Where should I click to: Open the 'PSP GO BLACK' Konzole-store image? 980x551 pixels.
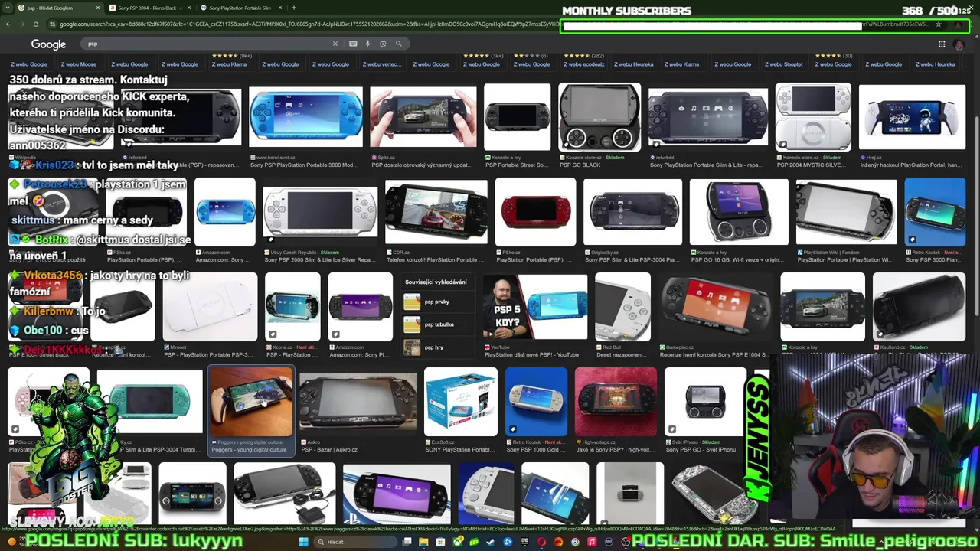(599, 117)
